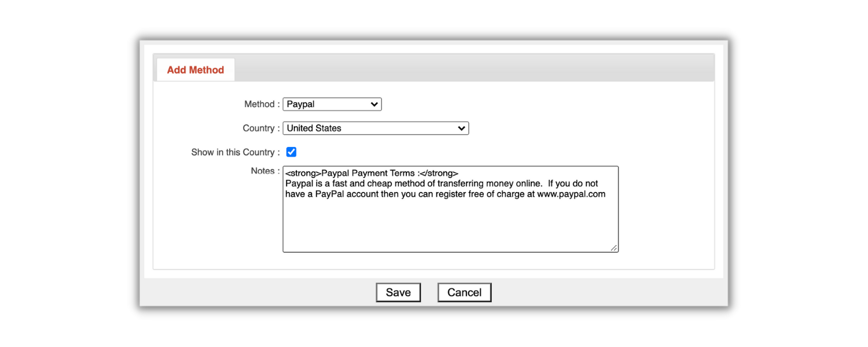Cancel adding the method

464,292
